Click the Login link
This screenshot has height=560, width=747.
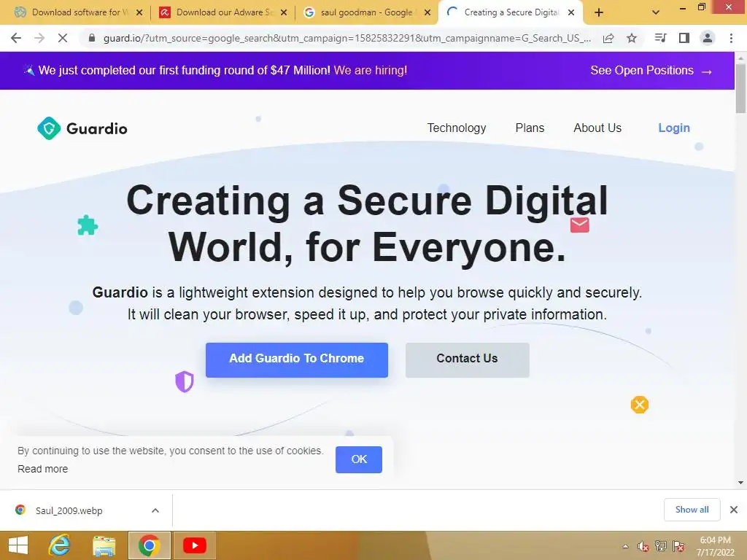click(x=673, y=128)
